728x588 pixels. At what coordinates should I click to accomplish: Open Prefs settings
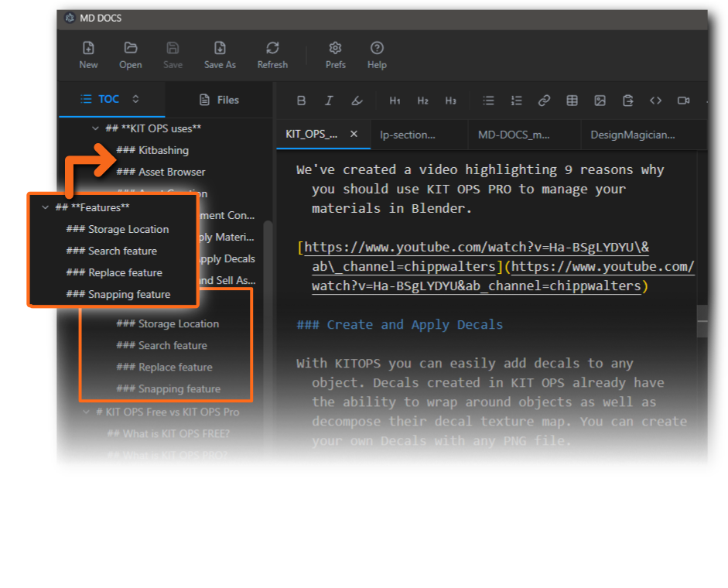[335, 55]
